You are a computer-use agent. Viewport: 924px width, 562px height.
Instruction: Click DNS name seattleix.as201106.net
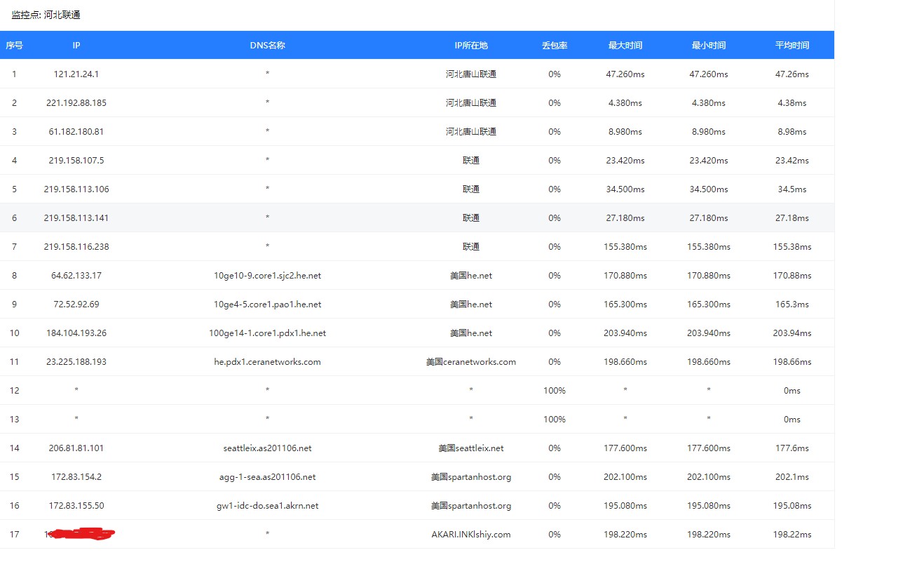(267, 448)
